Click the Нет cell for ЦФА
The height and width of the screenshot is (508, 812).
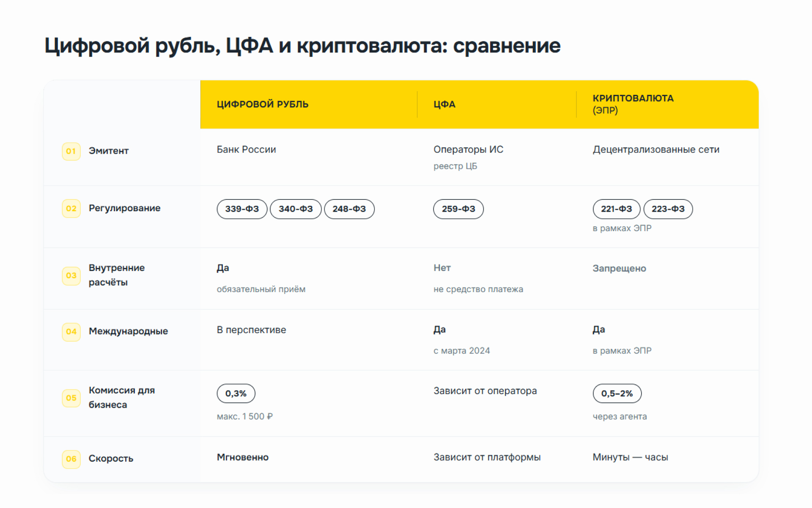pos(442,268)
